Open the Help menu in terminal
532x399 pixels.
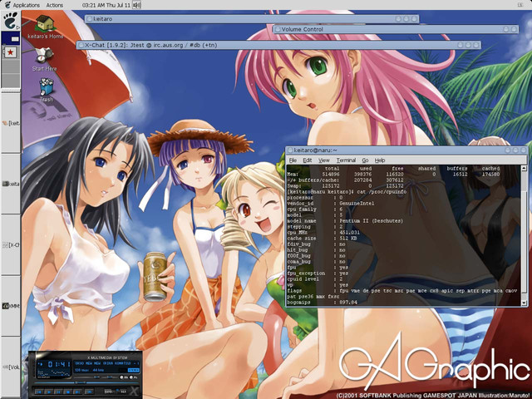pyautogui.click(x=380, y=160)
